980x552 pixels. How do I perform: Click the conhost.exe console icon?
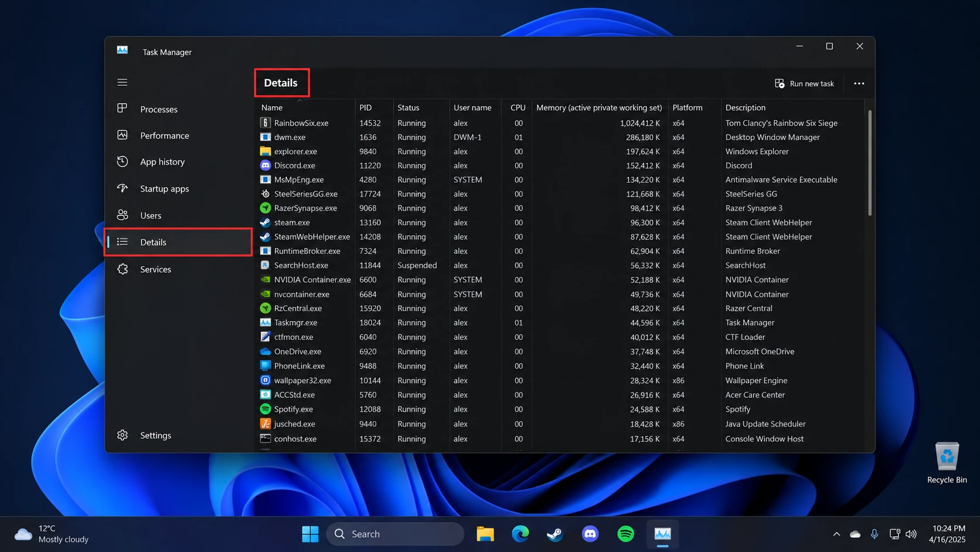pos(265,438)
